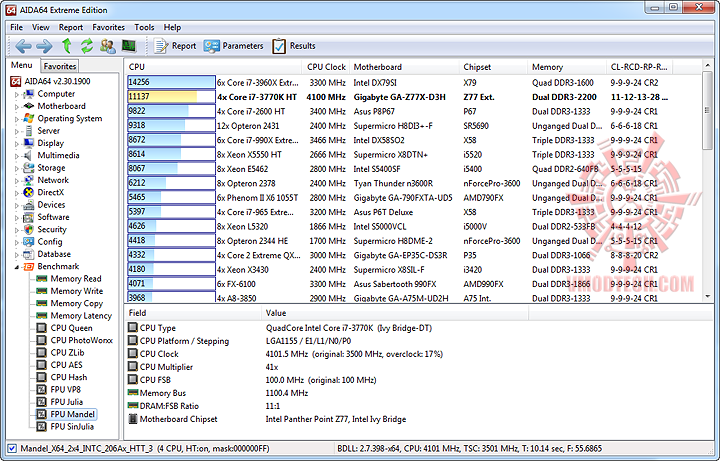Screen dimensions: 720x461
Task: Select the CPU Queen benchmark icon
Action: click(42, 328)
